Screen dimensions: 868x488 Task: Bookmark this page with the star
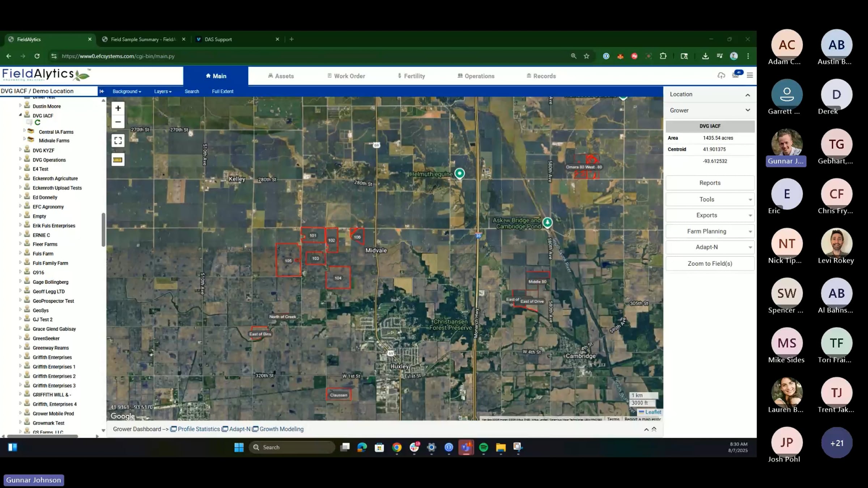[x=587, y=56]
